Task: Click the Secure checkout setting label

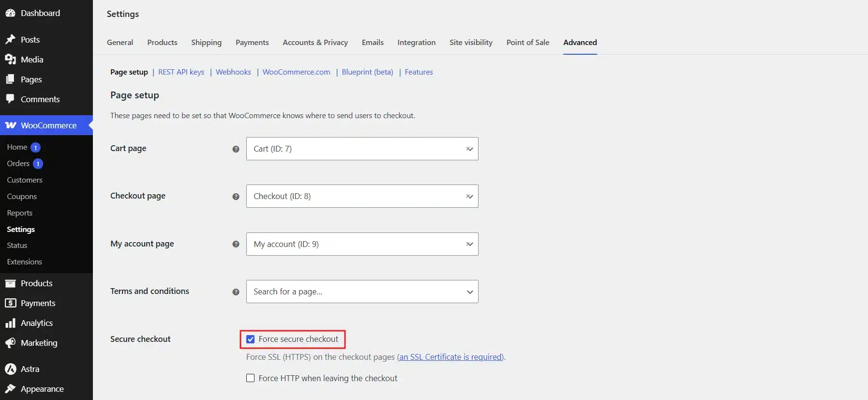Action: (140, 339)
